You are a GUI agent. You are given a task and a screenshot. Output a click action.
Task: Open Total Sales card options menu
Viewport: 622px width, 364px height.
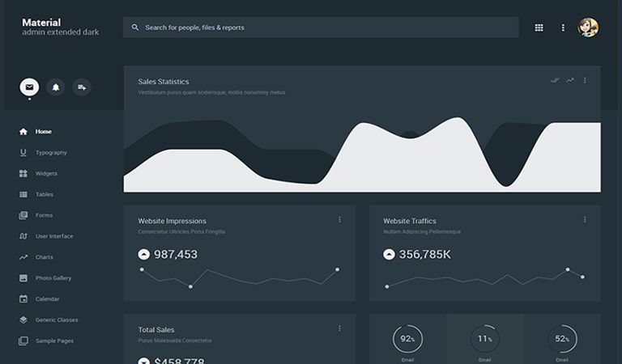(339, 328)
